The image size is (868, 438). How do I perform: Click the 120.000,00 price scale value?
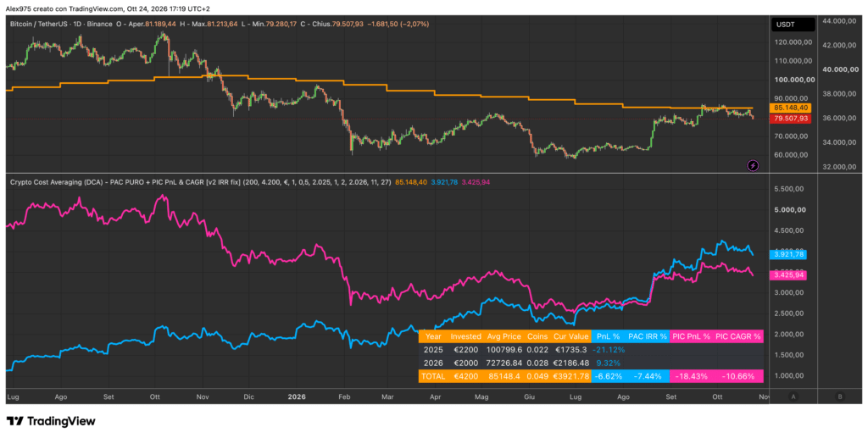794,42
